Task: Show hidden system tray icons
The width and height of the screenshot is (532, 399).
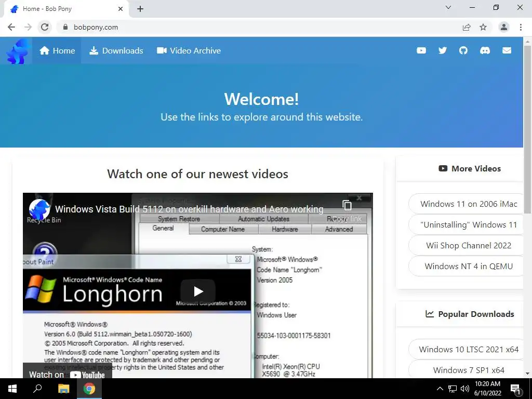Action: (440, 389)
